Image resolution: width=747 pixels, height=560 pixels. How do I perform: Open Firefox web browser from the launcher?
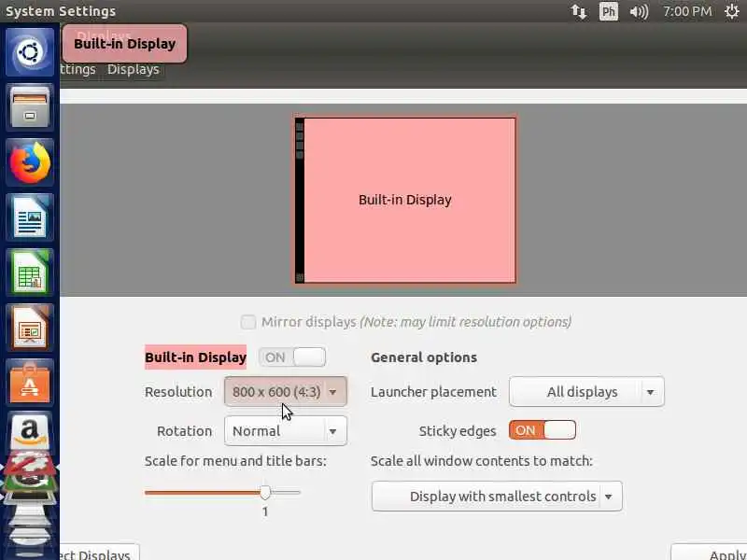point(30,162)
